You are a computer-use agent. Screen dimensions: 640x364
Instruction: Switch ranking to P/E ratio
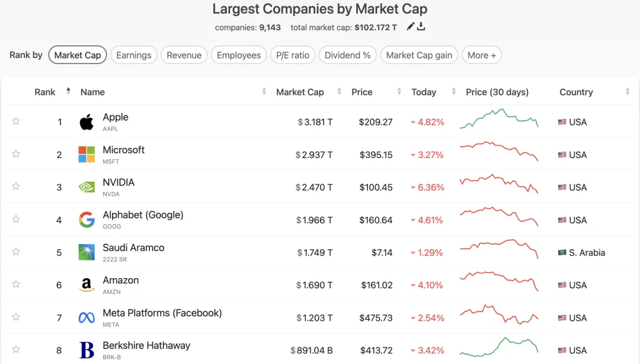click(x=292, y=55)
